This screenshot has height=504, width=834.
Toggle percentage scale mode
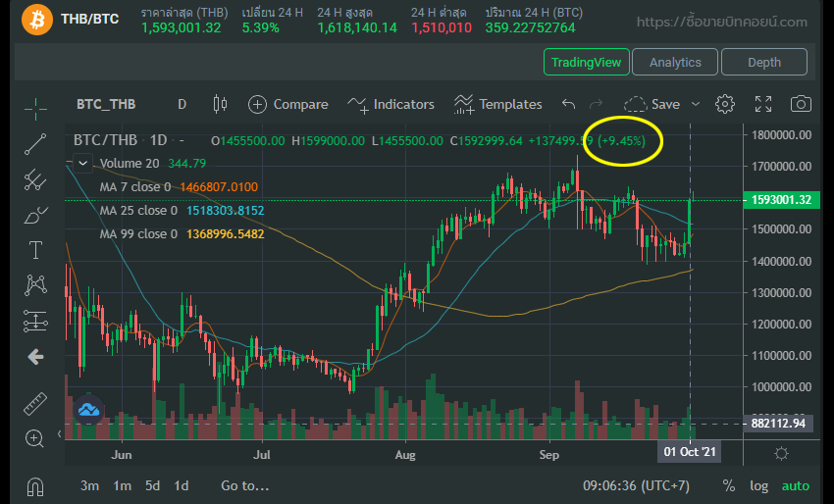[x=729, y=486]
